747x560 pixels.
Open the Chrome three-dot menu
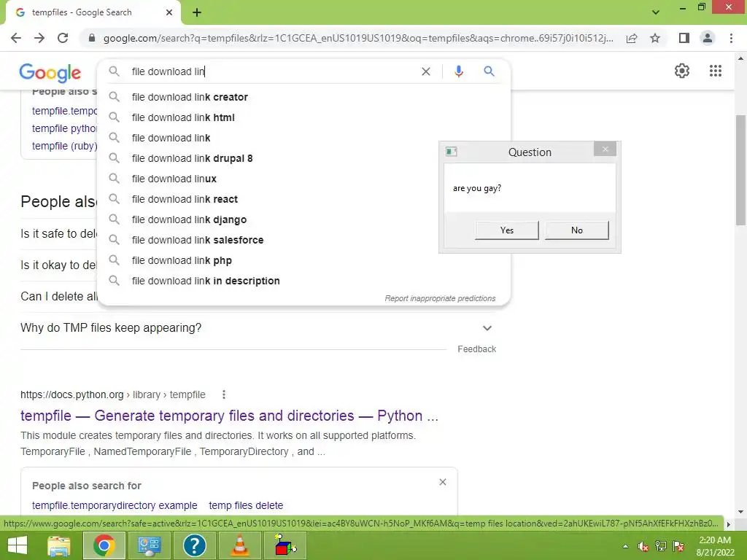pyautogui.click(x=731, y=38)
